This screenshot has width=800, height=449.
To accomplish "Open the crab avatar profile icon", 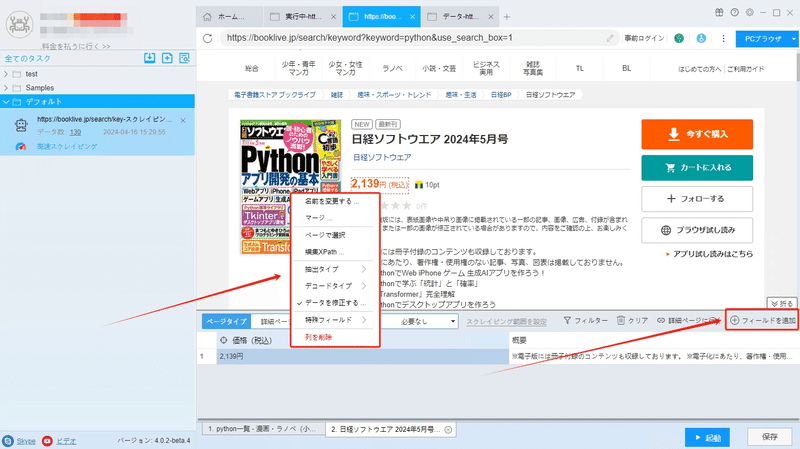I will tap(19, 24).
